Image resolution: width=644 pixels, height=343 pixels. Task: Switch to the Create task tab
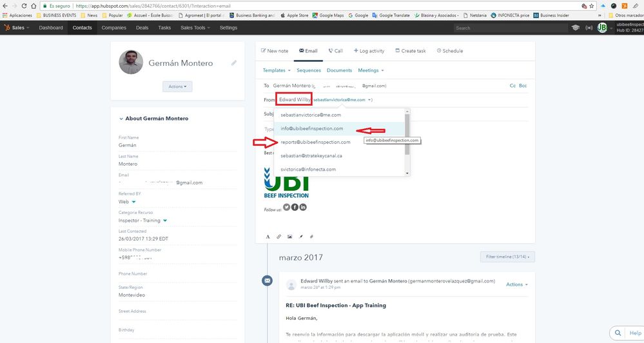pos(410,51)
